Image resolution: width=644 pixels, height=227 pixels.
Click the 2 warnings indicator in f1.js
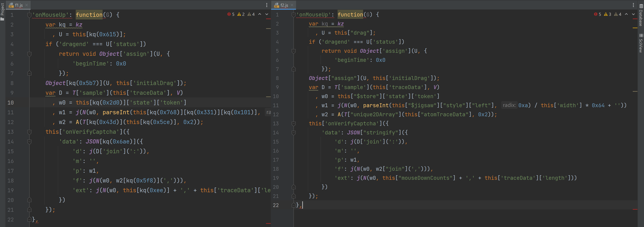coord(241,14)
